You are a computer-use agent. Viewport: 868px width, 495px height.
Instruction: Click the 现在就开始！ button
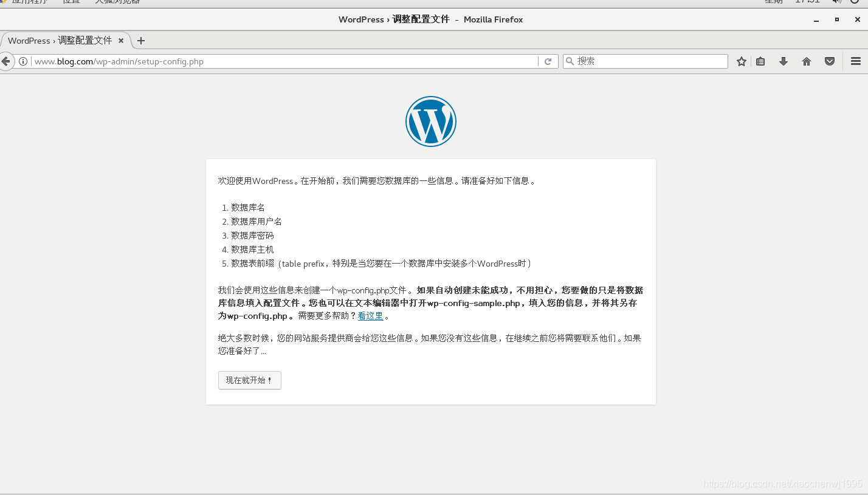(250, 380)
